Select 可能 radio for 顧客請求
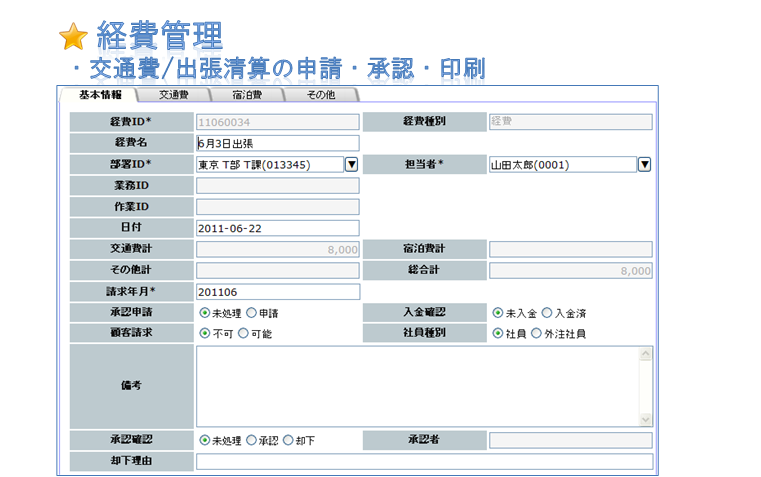The image size is (761, 477). [244, 333]
